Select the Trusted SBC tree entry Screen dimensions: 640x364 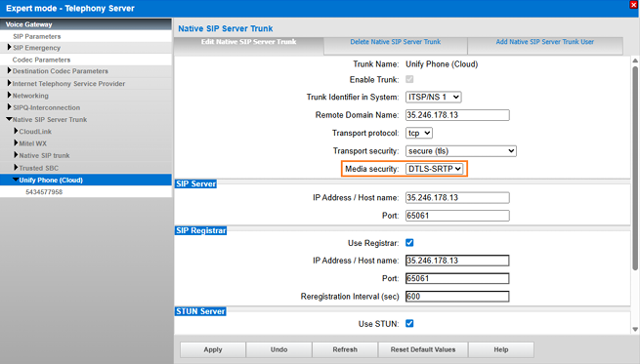39,168
